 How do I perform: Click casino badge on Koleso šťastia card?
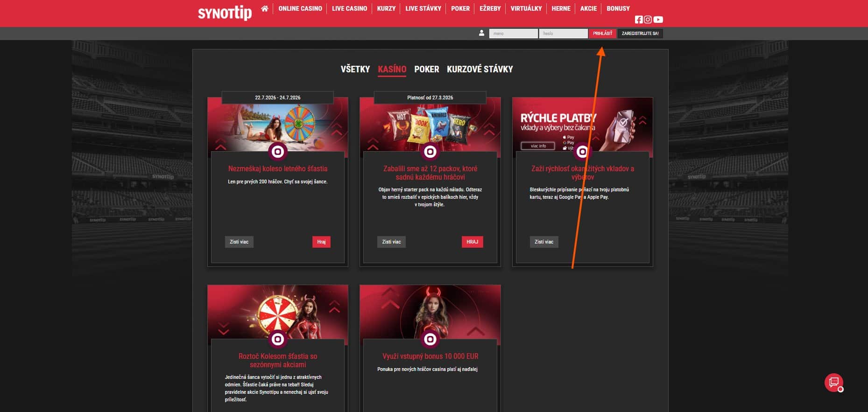click(x=278, y=339)
